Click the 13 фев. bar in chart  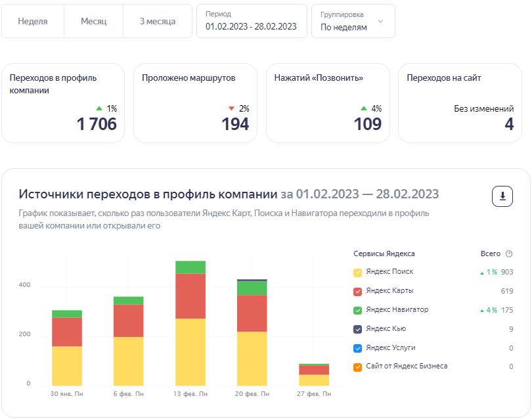click(190, 322)
